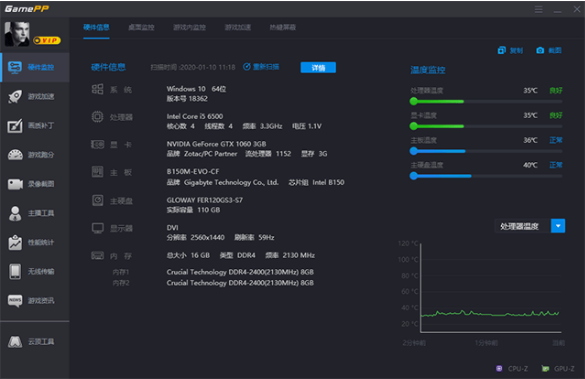Image resolution: width=585 pixels, height=379 pixels.
Task: Click the 总大小 16 GB memory value
Action: (188, 255)
